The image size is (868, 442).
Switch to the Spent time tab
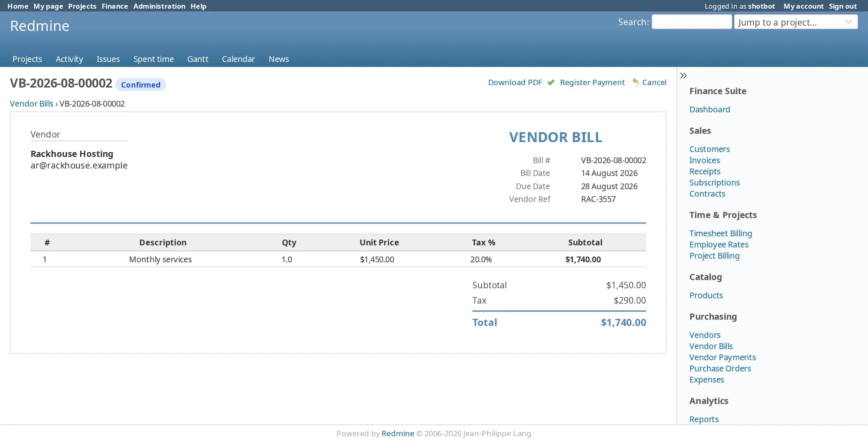(153, 59)
